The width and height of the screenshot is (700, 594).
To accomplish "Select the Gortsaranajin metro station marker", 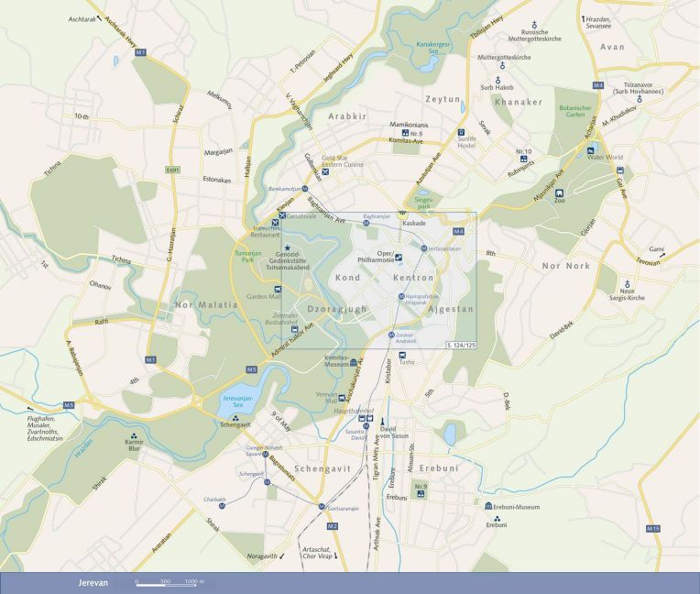I will (x=321, y=506).
